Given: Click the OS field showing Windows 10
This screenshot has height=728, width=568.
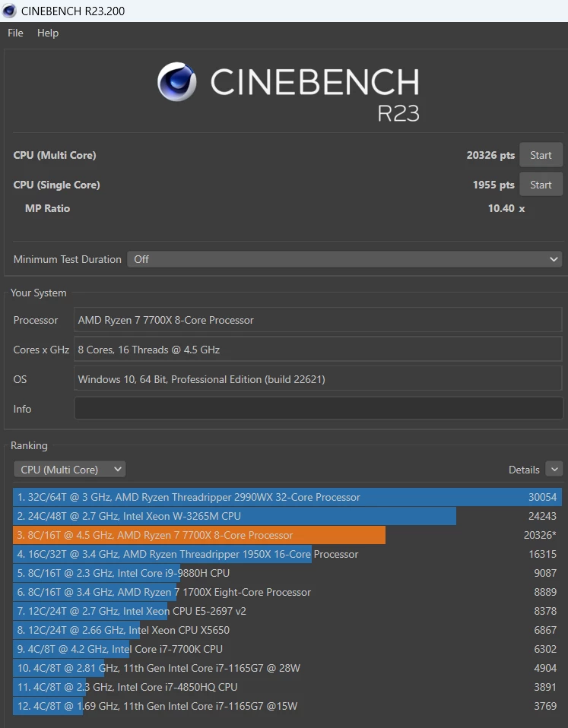Looking at the screenshot, I should click(318, 379).
